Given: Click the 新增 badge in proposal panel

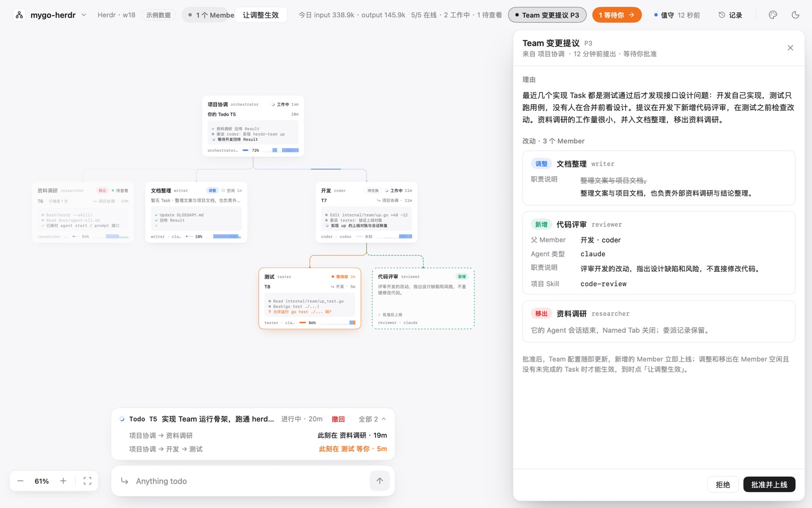Looking at the screenshot, I should pos(541,225).
